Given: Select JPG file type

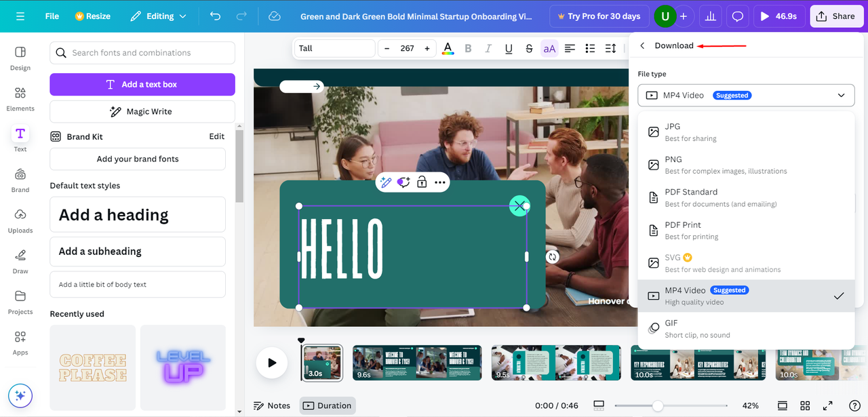Looking at the screenshot, I should click(746, 132).
